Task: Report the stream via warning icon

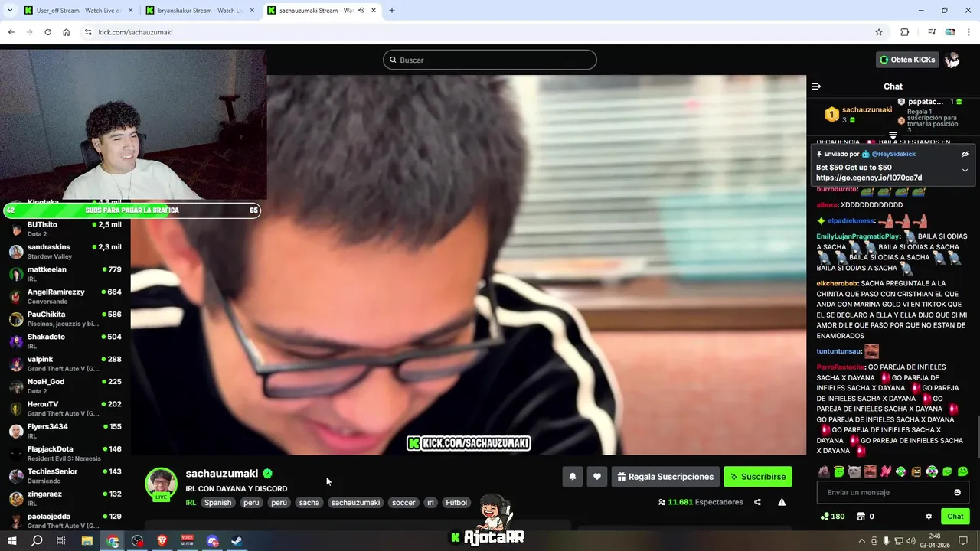Action: 782,502
